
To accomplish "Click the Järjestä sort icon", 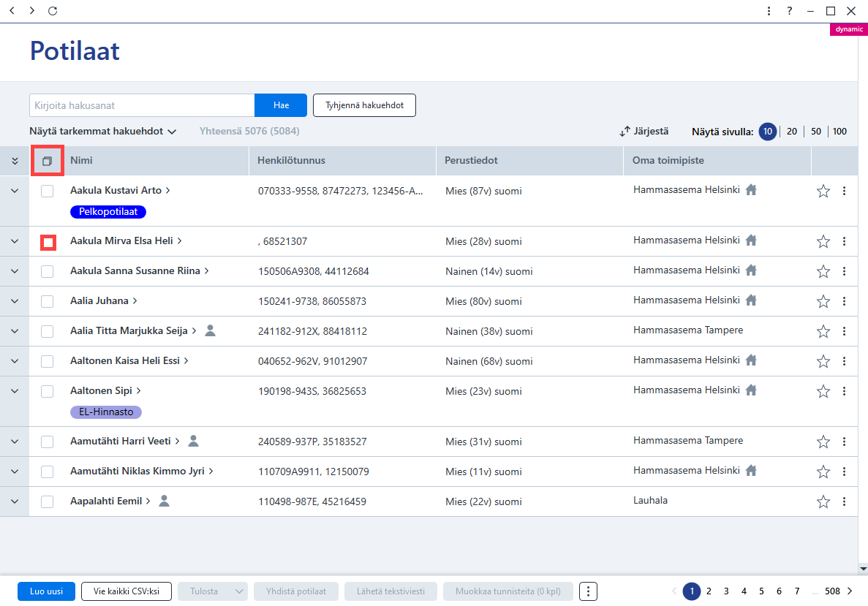I will (624, 131).
